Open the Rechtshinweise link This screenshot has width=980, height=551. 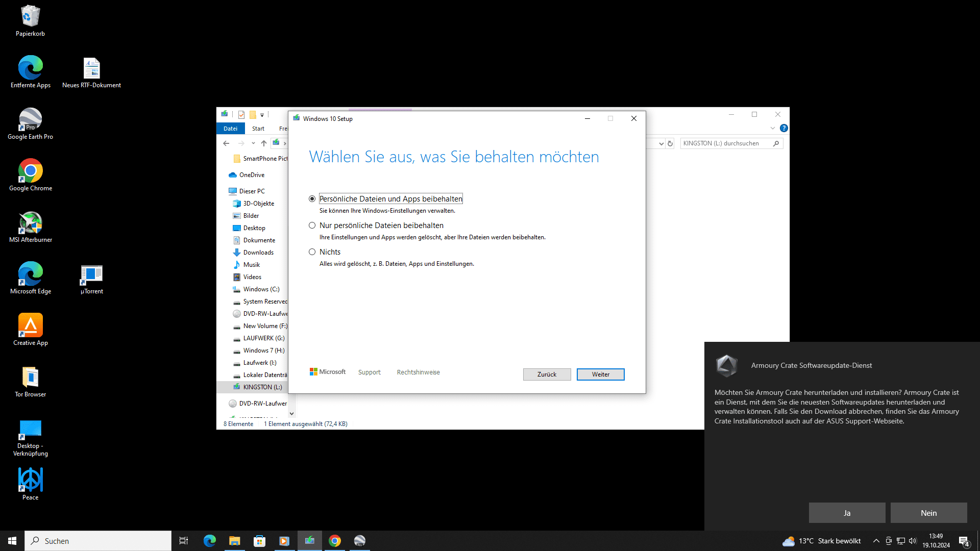pos(418,372)
